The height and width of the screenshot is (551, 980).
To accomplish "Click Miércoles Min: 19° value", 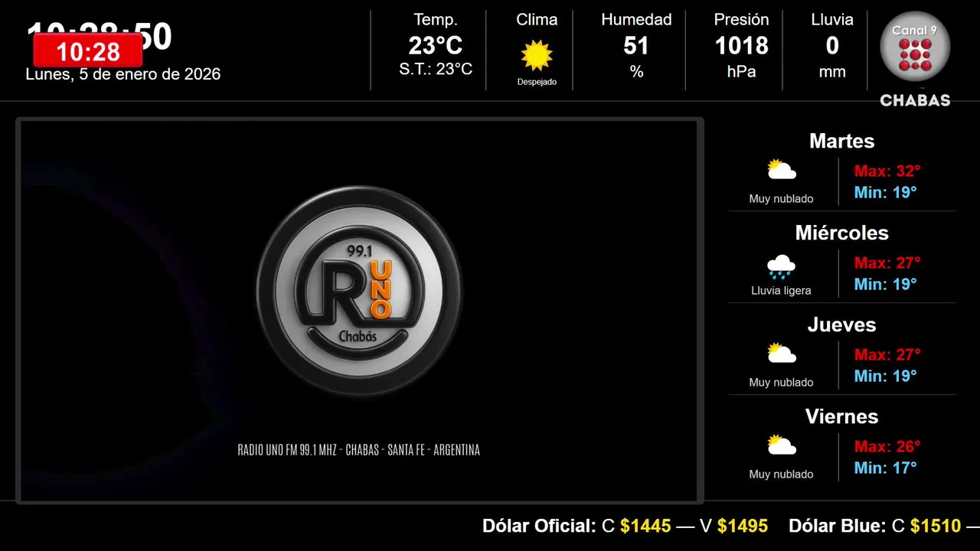I will [885, 284].
